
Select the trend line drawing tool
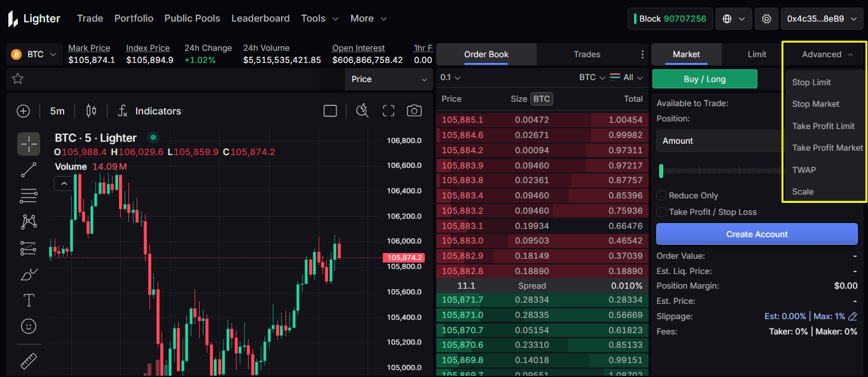click(x=29, y=170)
